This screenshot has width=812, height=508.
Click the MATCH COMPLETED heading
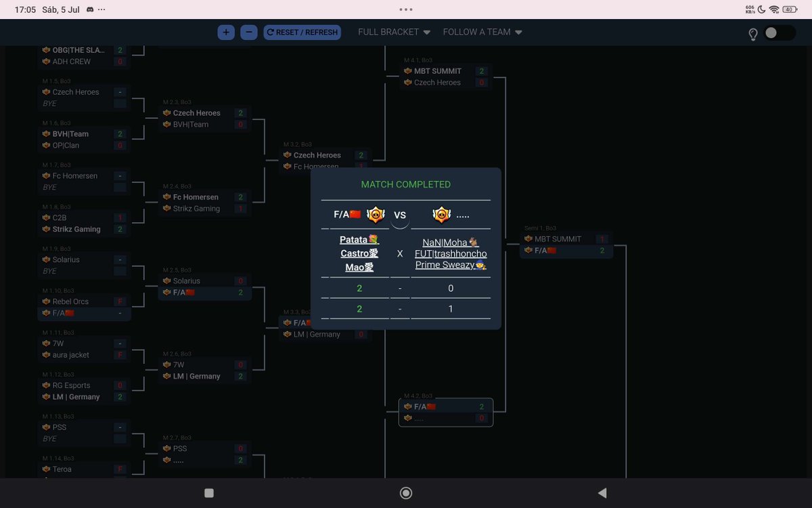coord(406,184)
